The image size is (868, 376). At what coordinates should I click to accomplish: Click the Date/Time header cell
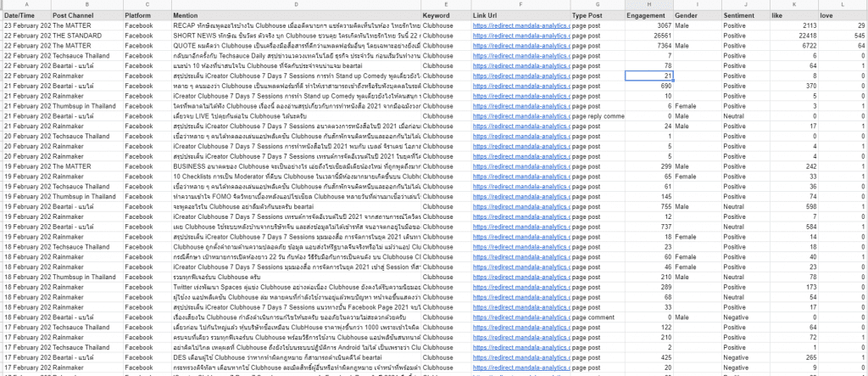click(x=26, y=15)
